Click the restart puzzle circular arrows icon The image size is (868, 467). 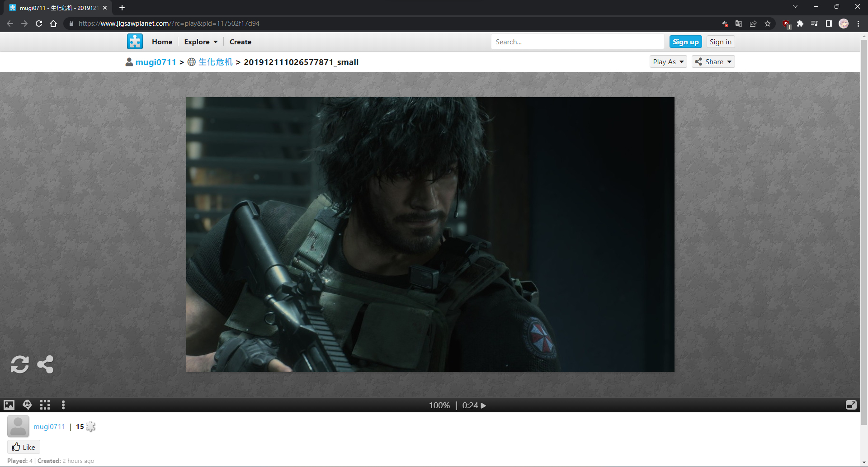[x=20, y=364]
